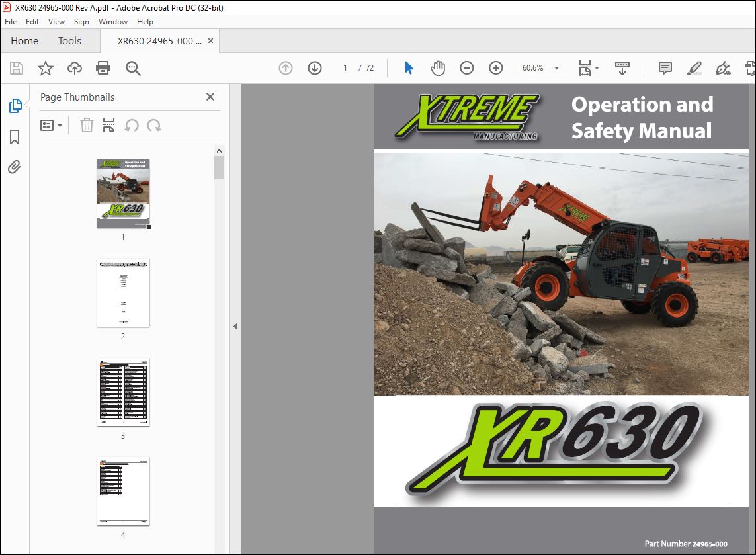This screenshot has width=756, height=555.
Task: Click the thumbnails scrollbar handle
Action: 220,167
